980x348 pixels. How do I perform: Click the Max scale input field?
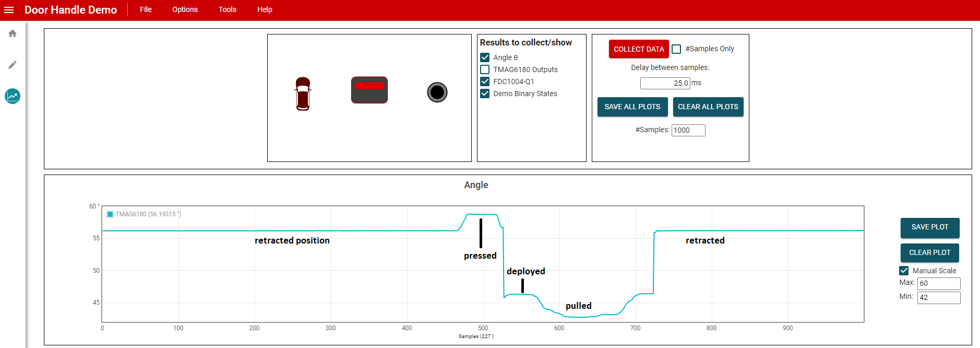pos(938,283)
